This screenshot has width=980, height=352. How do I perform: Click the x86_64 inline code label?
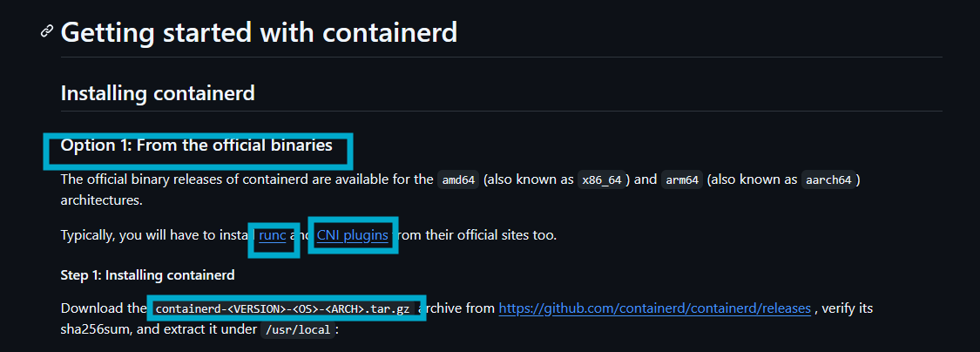coord(601,180)
